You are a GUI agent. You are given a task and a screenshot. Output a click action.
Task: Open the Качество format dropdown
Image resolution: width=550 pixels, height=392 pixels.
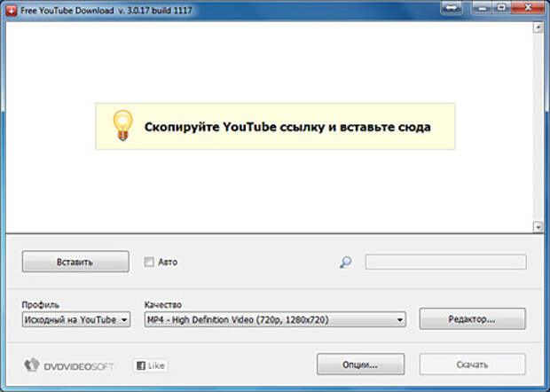(x=275, y=320)
